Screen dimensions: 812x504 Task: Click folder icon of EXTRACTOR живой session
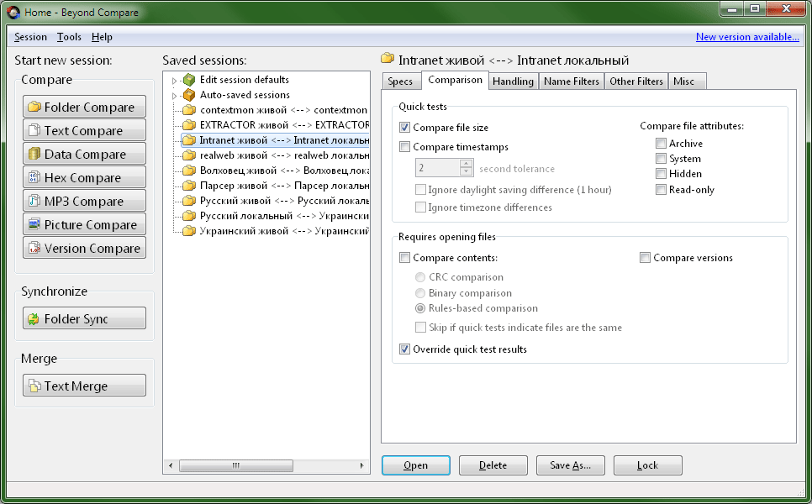point(189,124)
